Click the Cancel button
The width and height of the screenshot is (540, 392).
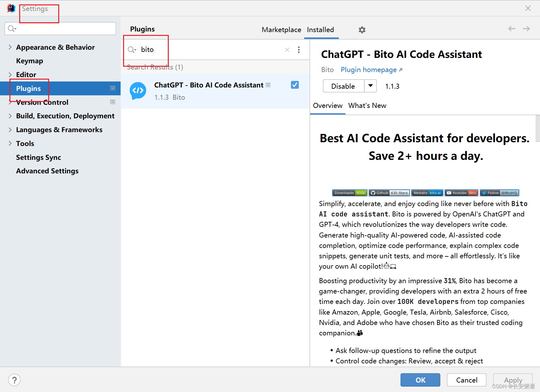467,380
